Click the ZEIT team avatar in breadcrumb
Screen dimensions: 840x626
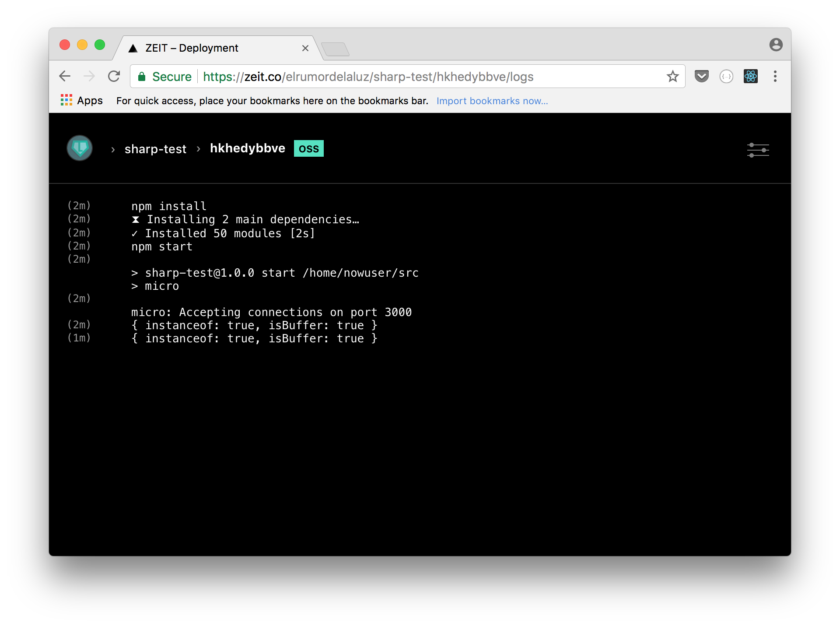coord(79,148)
